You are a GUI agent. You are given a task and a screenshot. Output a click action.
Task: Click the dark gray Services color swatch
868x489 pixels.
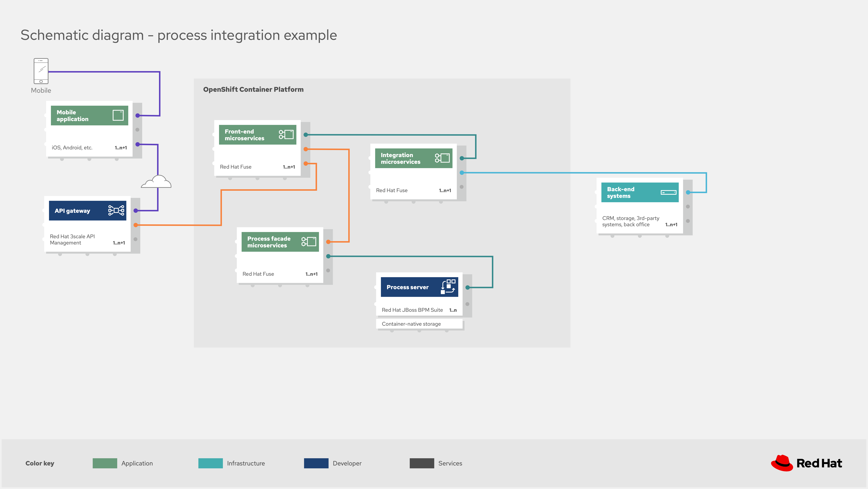422,463
